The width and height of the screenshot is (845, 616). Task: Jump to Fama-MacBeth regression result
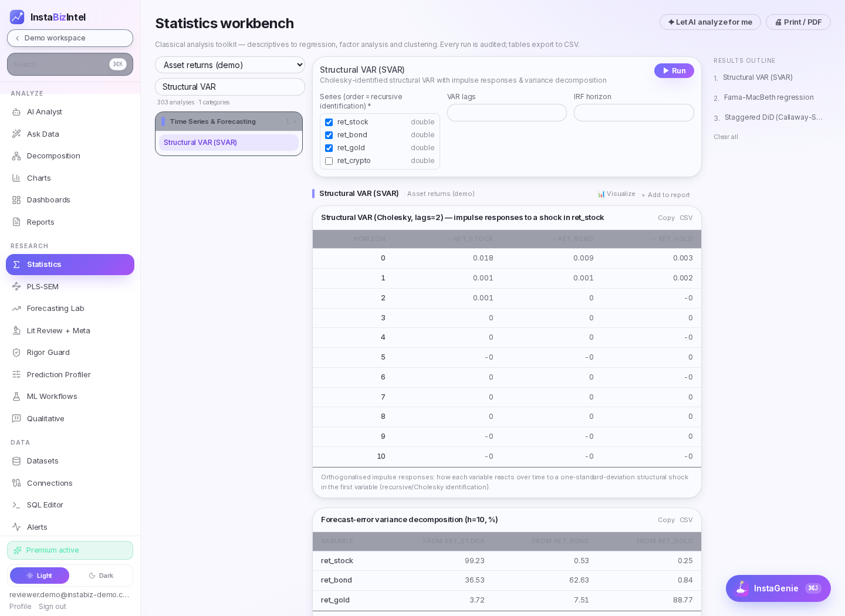[769, 97]
